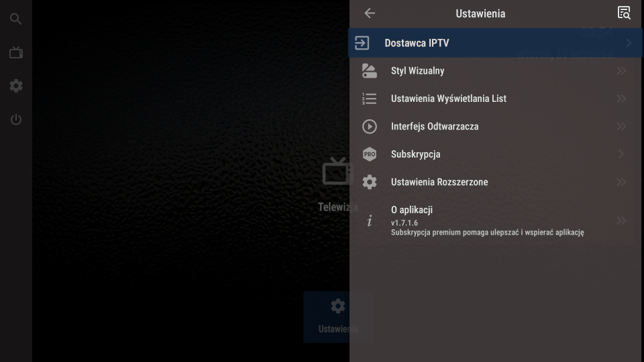Screen dimensions: 644x362
Task: Expand the Subskrypcja chevron arrow
Action: [x=621, y=154]
